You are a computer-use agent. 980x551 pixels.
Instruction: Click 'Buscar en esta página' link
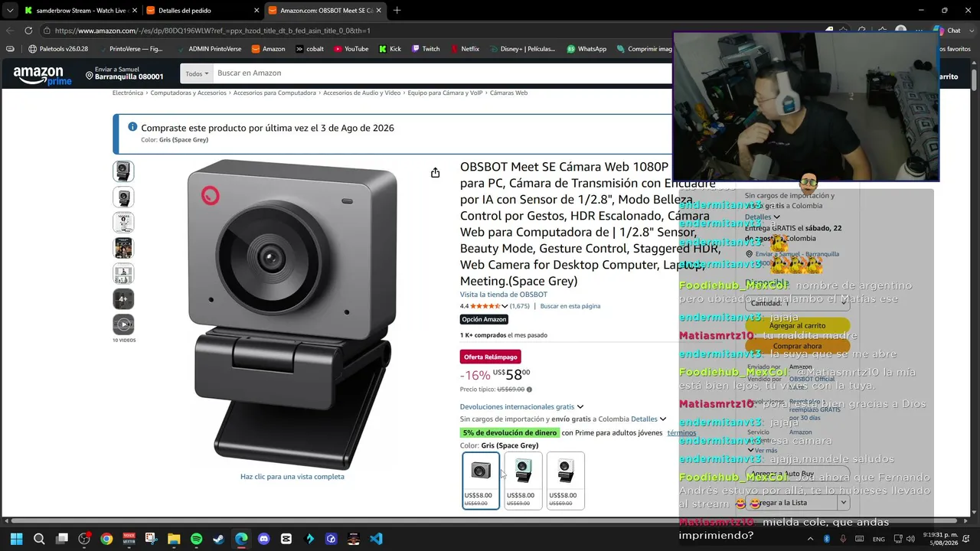(x=570, y=306)
